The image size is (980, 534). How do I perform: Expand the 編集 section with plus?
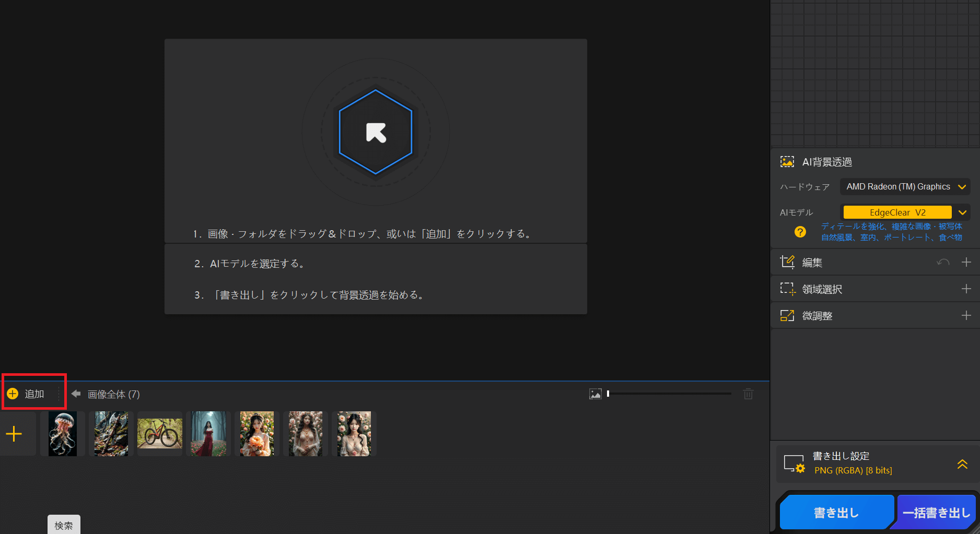point(966,262)
